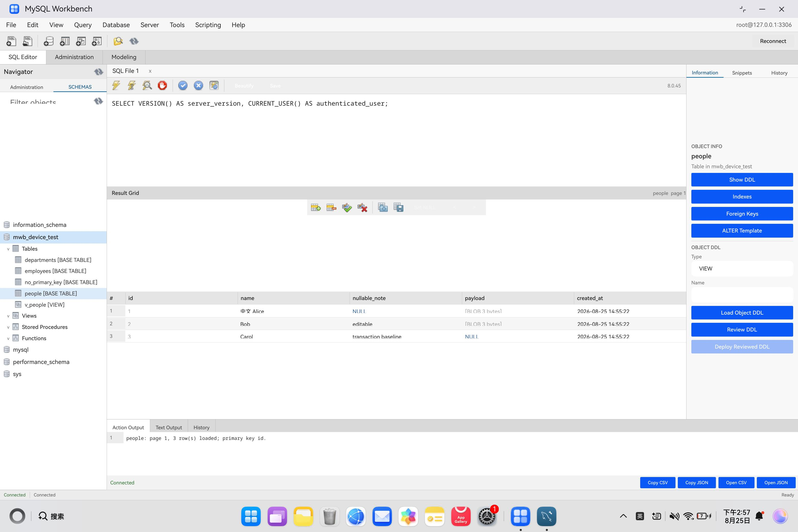Switch to the Modeling tab
This screenshot has height=532, width=798.
coord(124,57)
